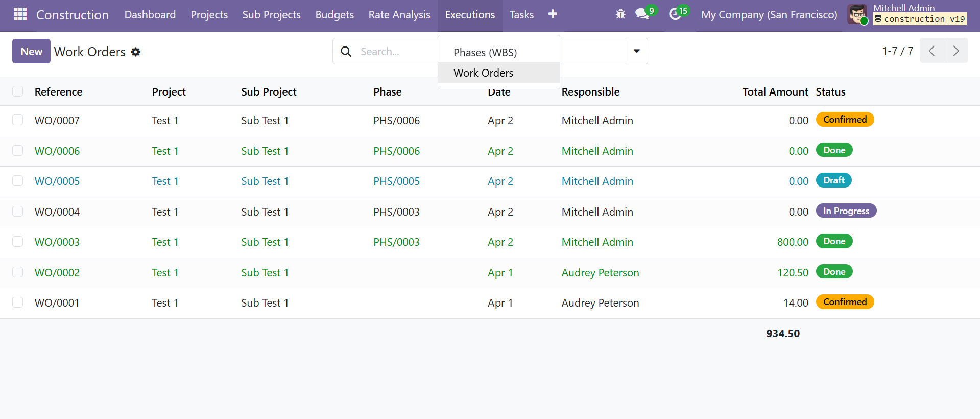
Task: Open the Dashboard menu
Action: click(x=150, y=15)
